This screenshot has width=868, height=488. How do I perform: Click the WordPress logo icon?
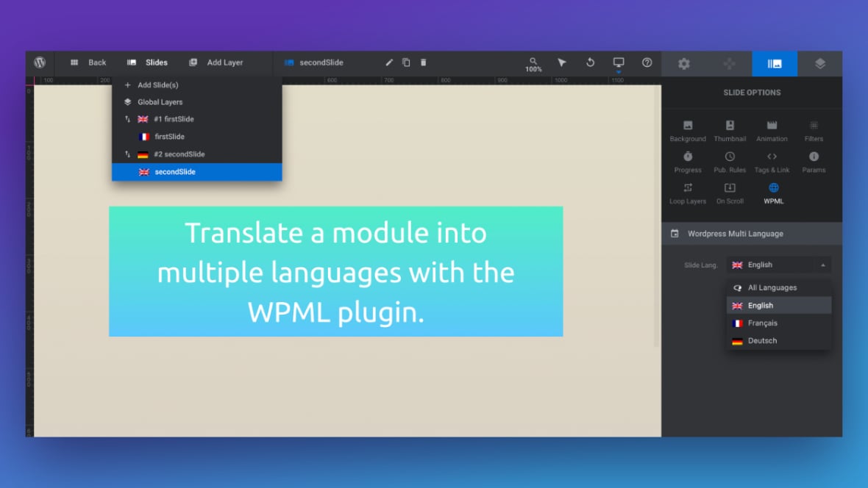click(x=40, y=62)
